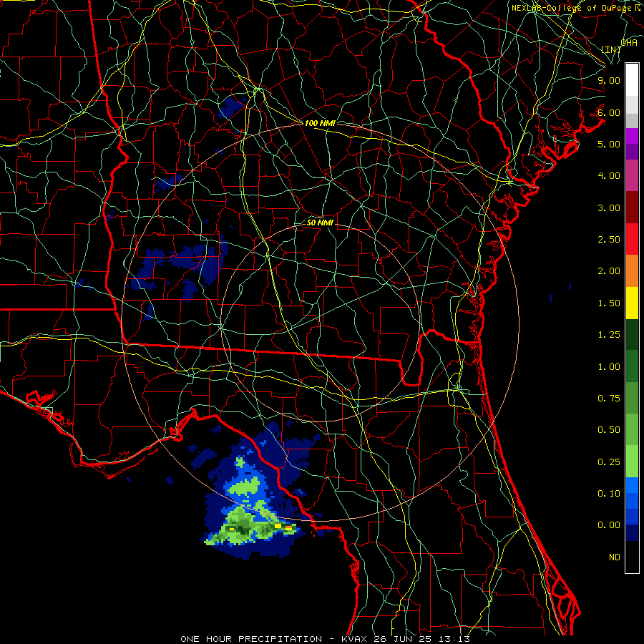Click the 0.25 legend value
The image size is (644, 644).
pos(609,462)
